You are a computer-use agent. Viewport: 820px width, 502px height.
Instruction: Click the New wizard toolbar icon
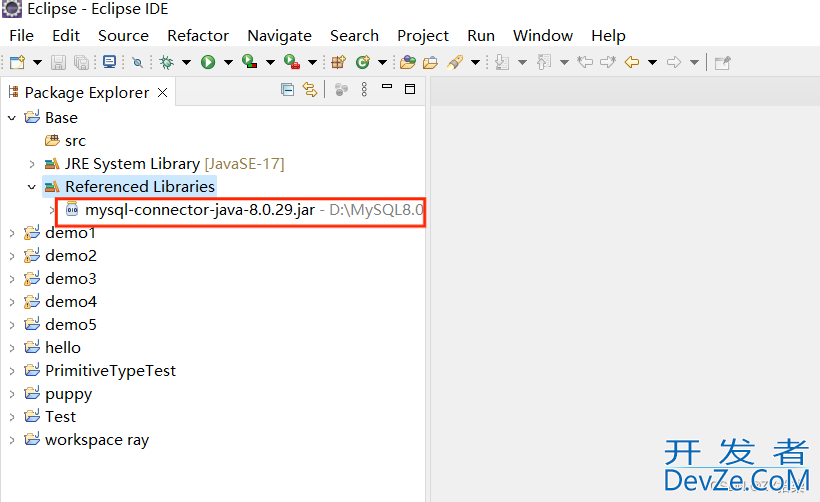[17, 62]
